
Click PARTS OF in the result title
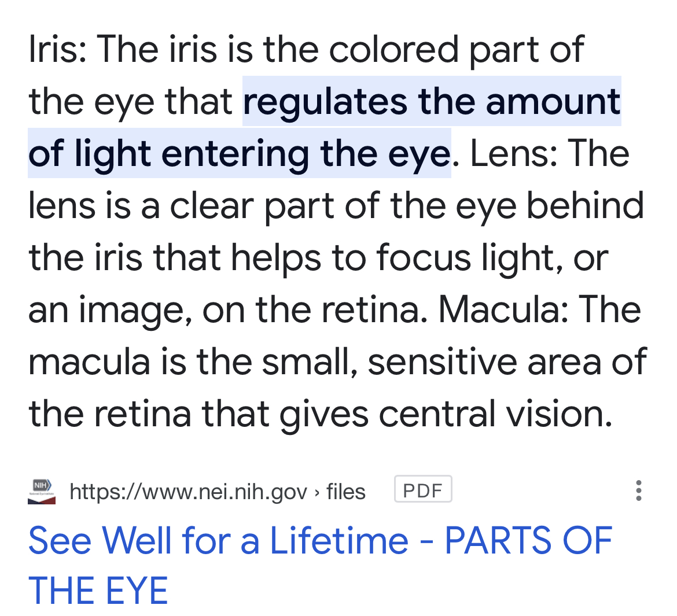[528, 540]
